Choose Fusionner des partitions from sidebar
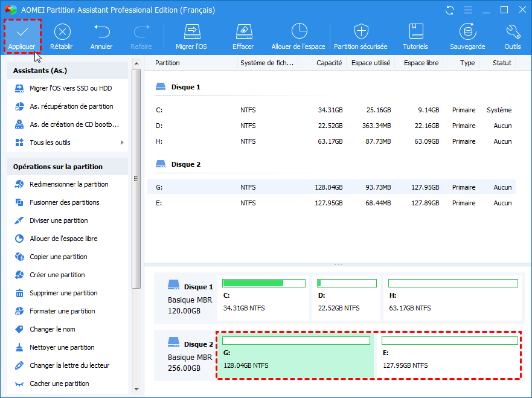 [x=64, y=202]
